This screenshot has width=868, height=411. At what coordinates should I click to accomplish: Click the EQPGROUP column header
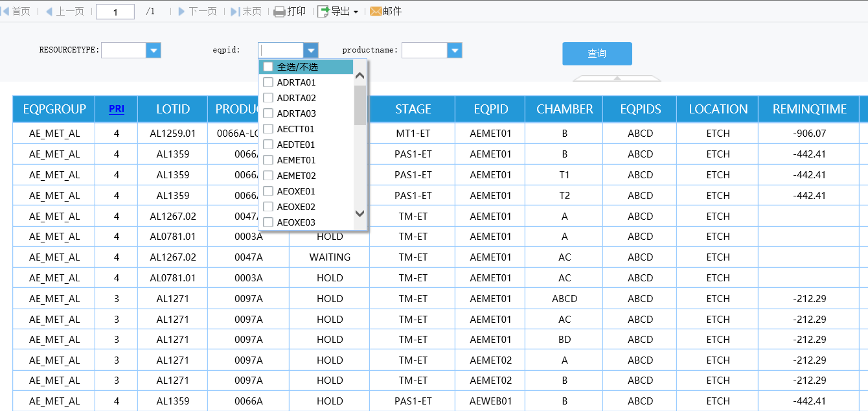54,109
